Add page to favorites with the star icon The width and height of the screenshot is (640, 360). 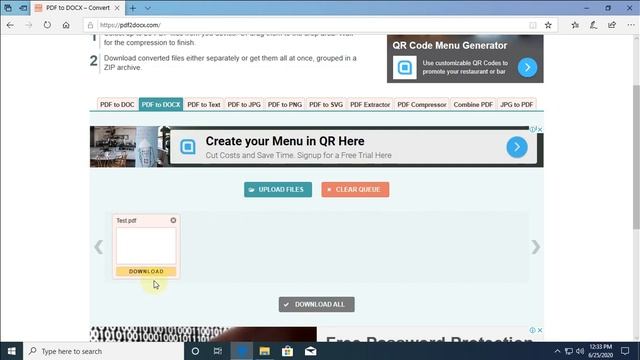point(548,25)
